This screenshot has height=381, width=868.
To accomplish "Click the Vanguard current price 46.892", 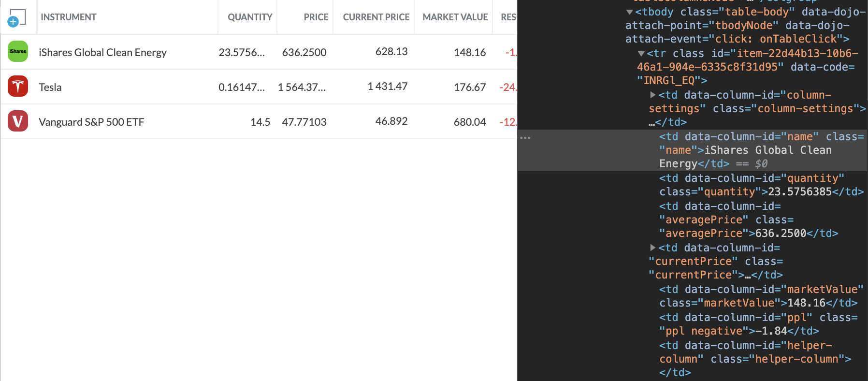I will coord(391,121).
